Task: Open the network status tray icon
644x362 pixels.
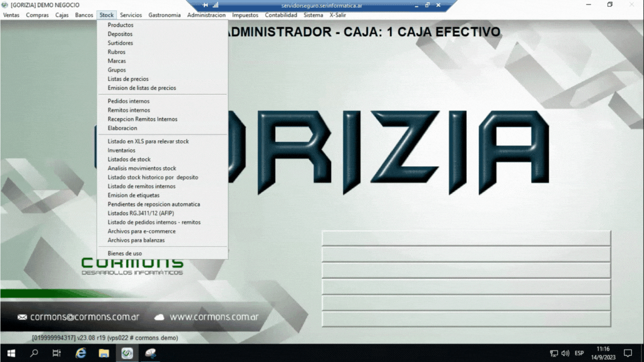Action: (x=553, y=354)
